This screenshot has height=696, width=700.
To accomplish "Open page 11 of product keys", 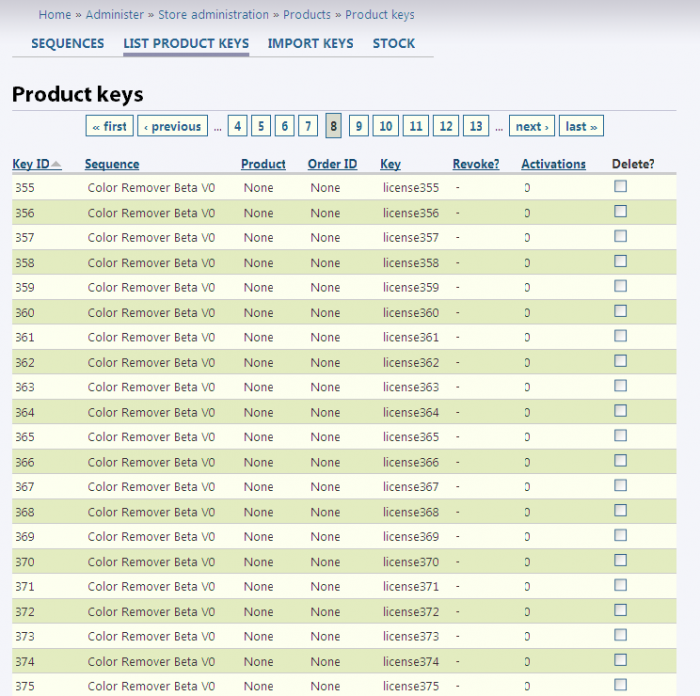I will tap(416, 126).
